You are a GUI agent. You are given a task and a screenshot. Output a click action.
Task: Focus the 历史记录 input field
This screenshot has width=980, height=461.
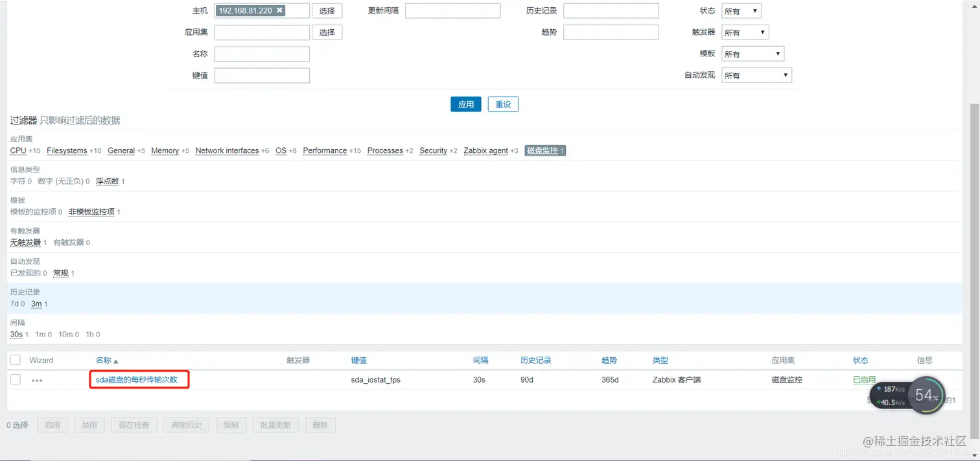tap(611, 11)
